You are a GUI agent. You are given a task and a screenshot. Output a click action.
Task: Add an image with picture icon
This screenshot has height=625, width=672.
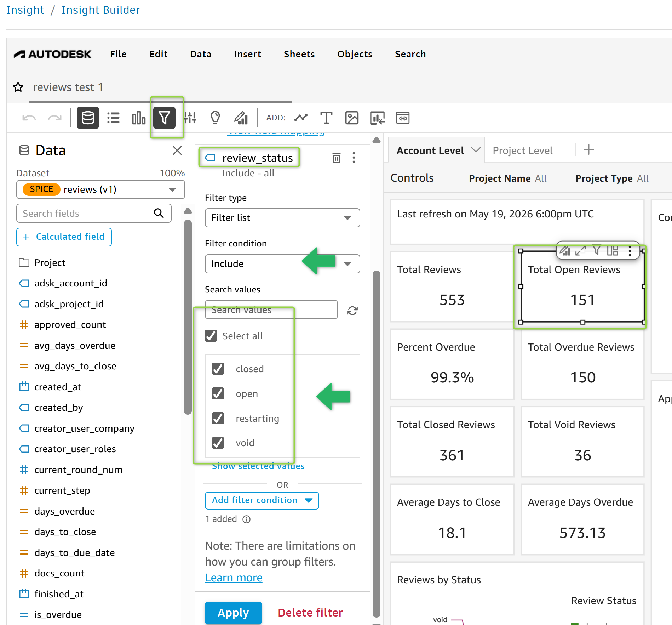point(352,118)
